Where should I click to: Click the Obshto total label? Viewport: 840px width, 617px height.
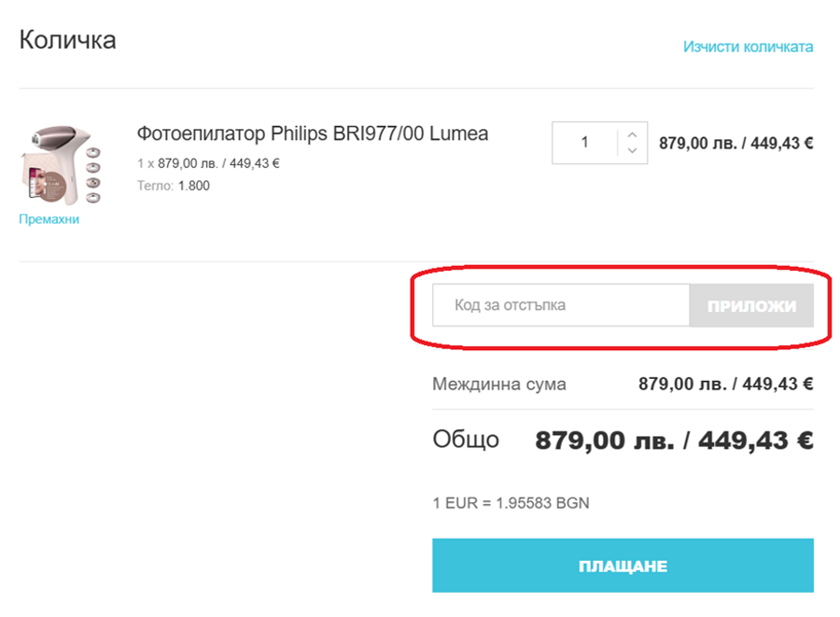click(x=463, y=439)
